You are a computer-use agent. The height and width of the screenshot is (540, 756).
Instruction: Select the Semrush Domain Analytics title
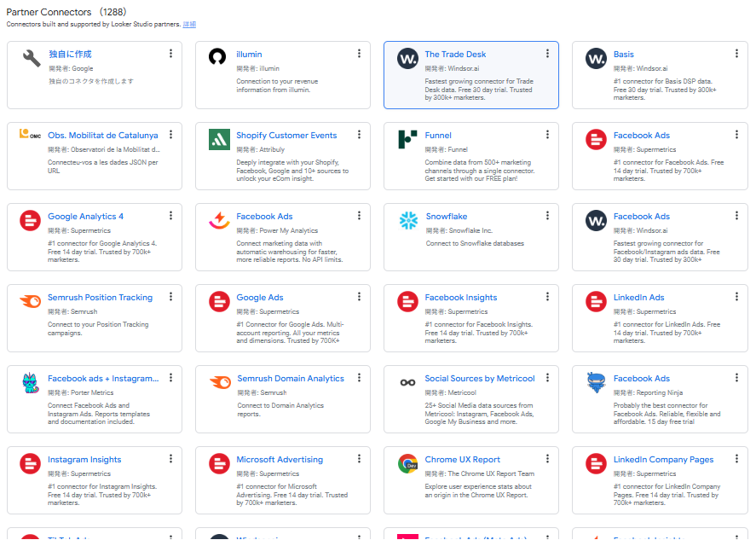click(291, 378)
